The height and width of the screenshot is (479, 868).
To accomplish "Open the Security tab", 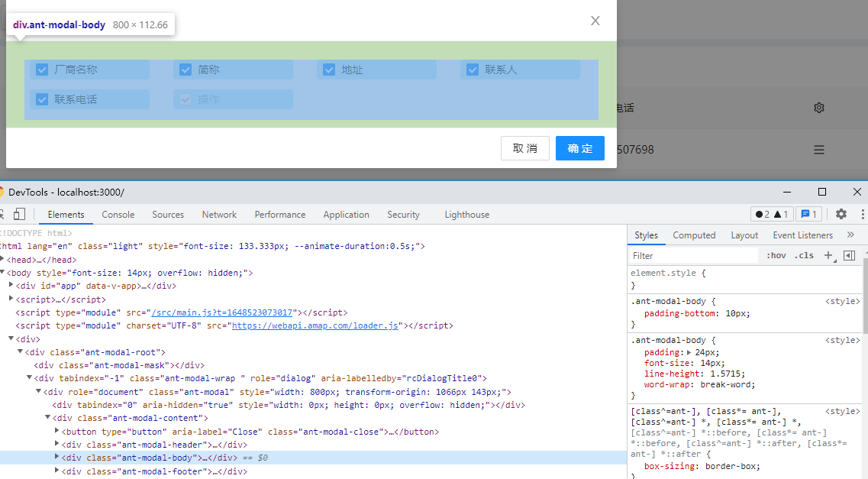I will point(403,215).
